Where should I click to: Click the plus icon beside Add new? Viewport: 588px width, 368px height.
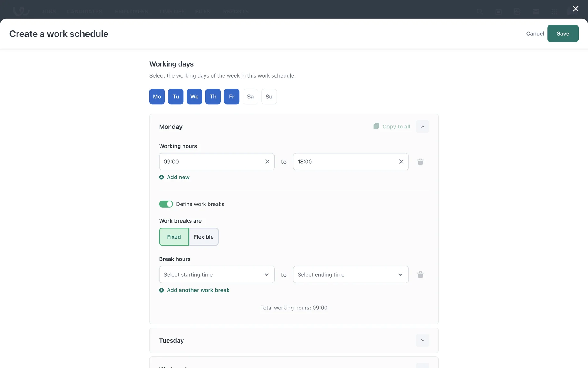tap(161, 177)
